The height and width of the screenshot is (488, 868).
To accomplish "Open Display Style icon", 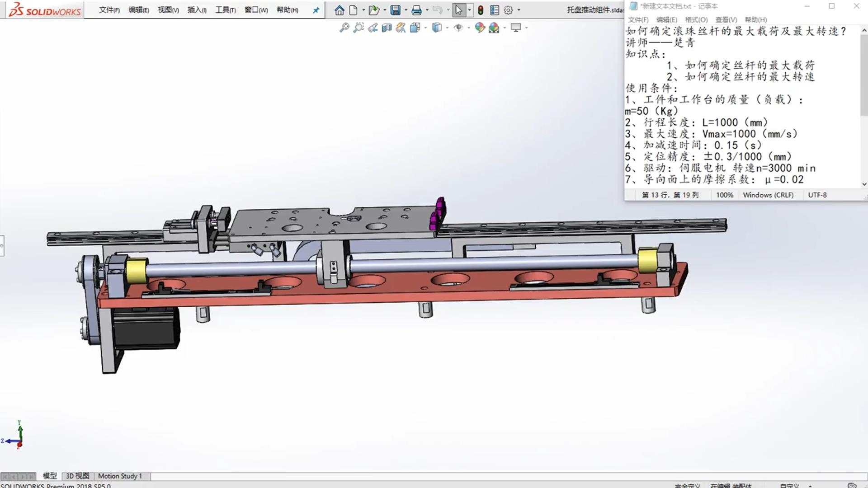I will 437,28.
